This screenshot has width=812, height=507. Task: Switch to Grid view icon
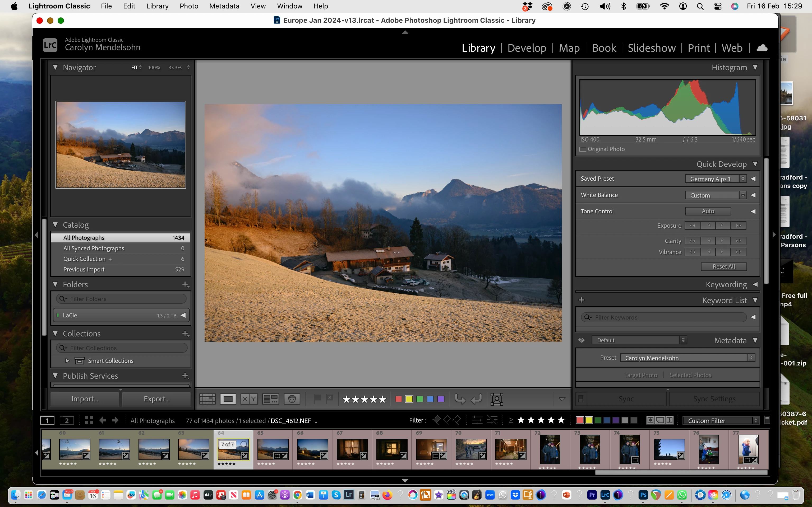pyautogui.click(x=207, y=399)
